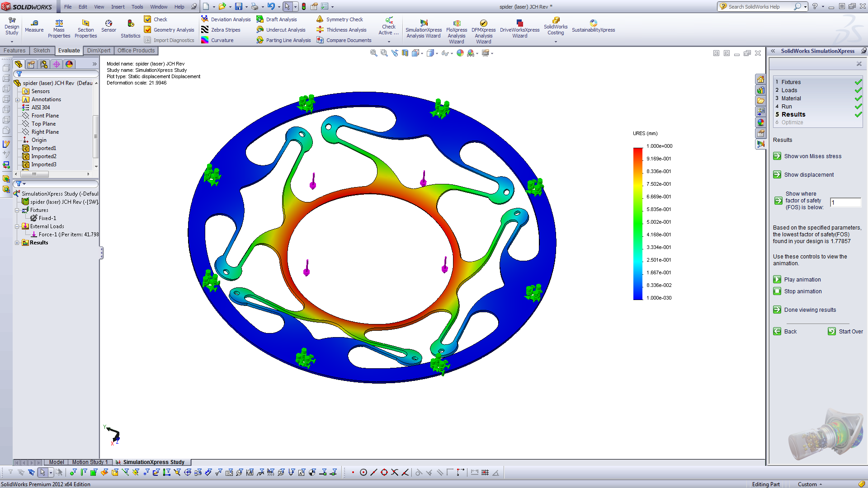The height and width of the screenshot is (488, 868).
Task: Click Show von Mises stress
Action: point(807,156)
